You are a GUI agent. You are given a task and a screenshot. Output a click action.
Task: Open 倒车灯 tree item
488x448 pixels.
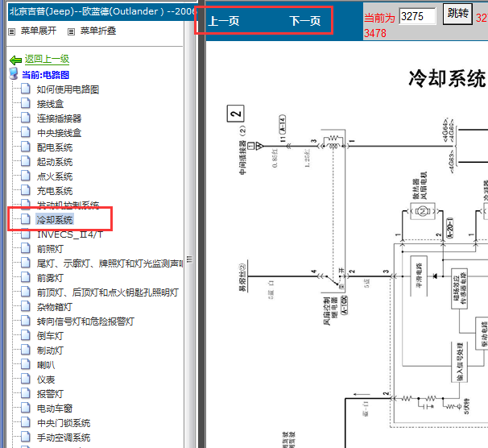[50, 336]
